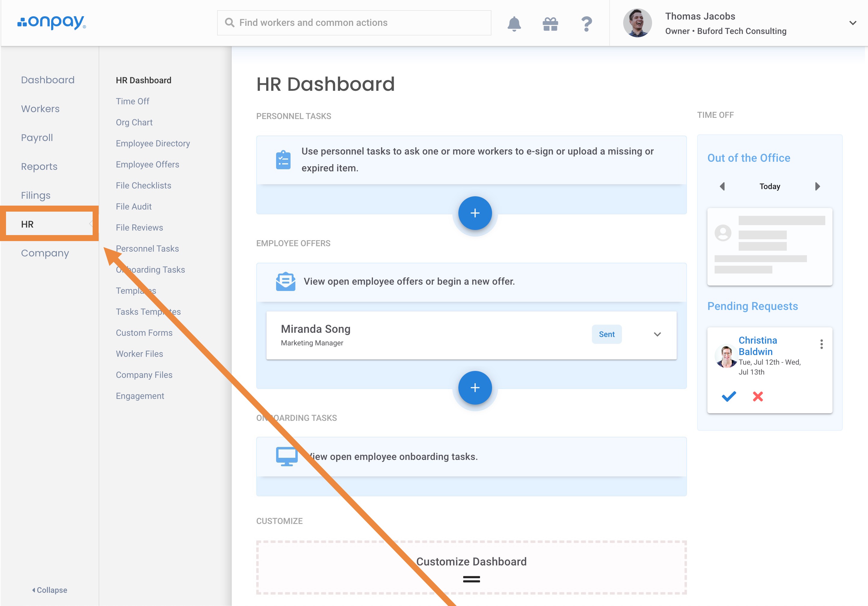Open the notifications bell icon
868x606 pixels.
click(x=514, y=23)
